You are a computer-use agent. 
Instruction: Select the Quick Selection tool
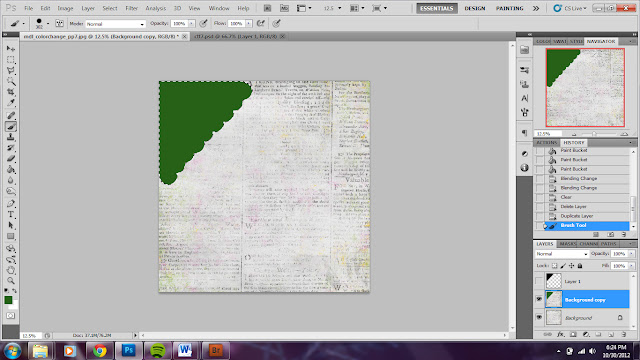[11, 81]
